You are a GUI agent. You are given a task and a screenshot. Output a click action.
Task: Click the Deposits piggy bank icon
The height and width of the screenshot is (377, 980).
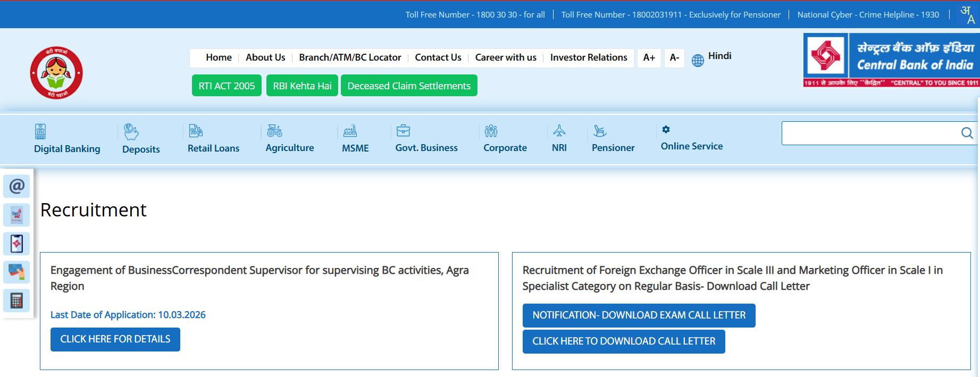coord(131,131)
